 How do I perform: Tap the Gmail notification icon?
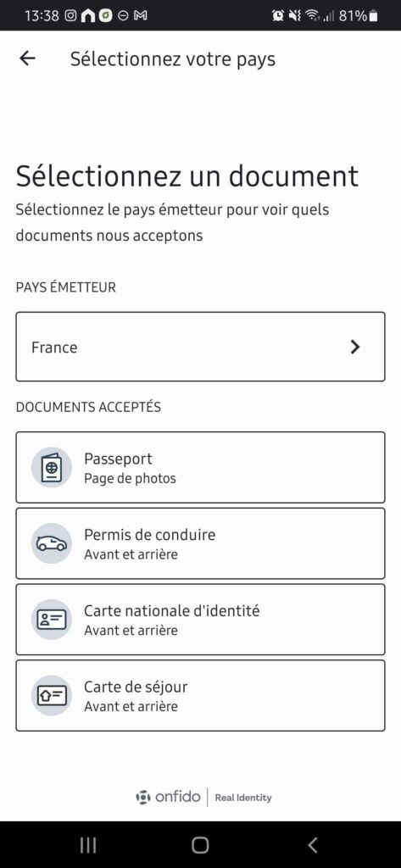(x=141, y=16)
